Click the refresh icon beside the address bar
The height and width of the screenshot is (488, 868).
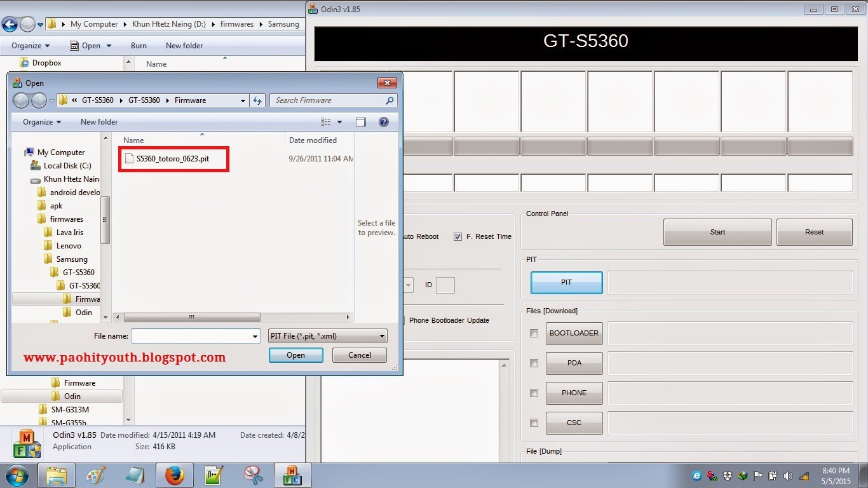pos(257,100)
